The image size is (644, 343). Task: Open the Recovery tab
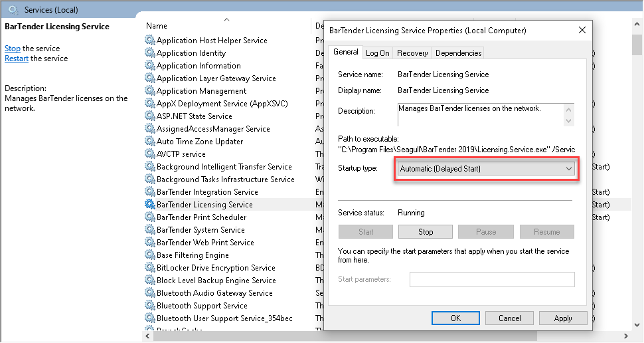tap(412, 53)
